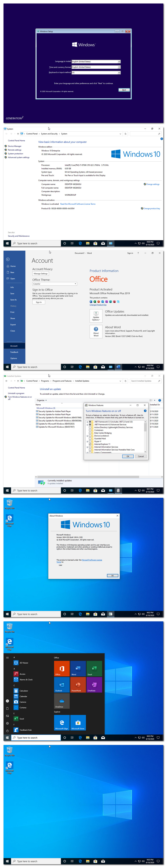Screen dimensions: 167x868
Task: Click Change settings link in System window
Action: [x=152, y=184]
